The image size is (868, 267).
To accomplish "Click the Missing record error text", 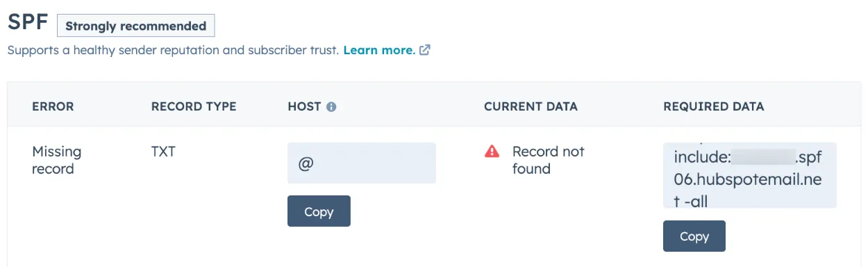I will click(57, 160).
